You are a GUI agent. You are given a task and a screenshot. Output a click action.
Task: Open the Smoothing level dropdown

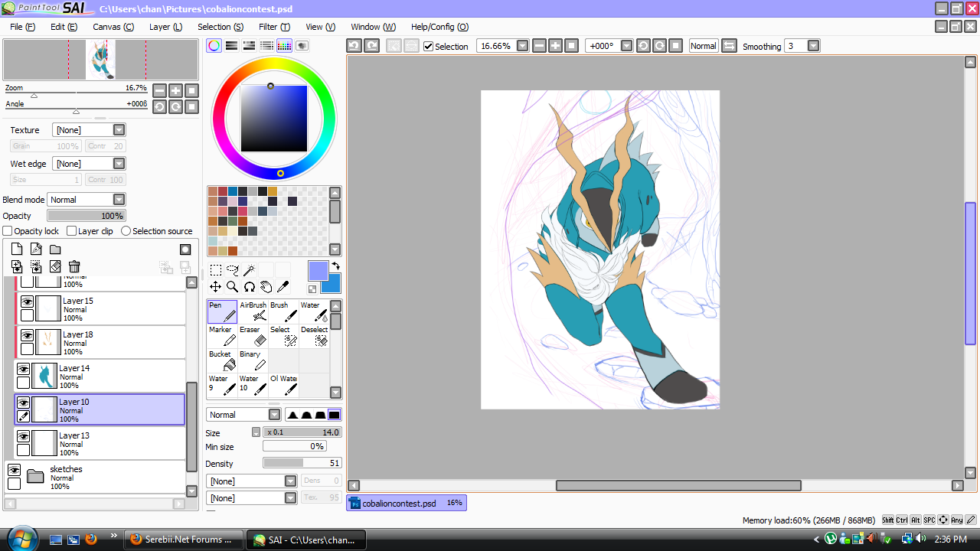[813, 46]
